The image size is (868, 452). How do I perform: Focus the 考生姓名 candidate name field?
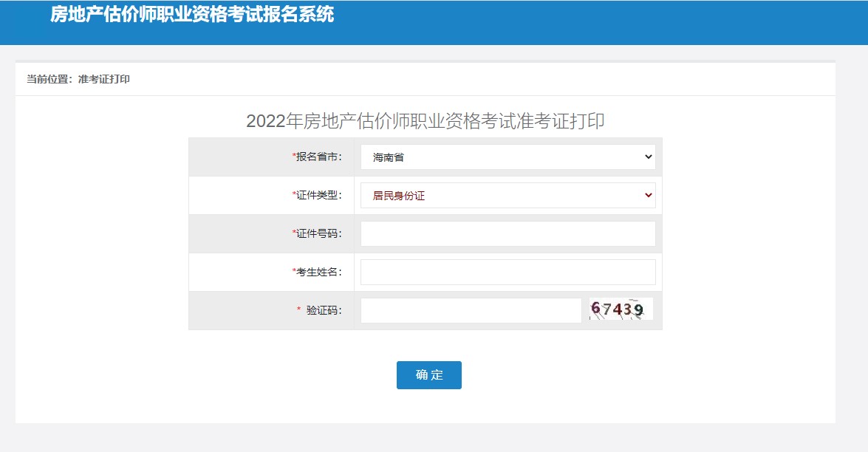507,272
